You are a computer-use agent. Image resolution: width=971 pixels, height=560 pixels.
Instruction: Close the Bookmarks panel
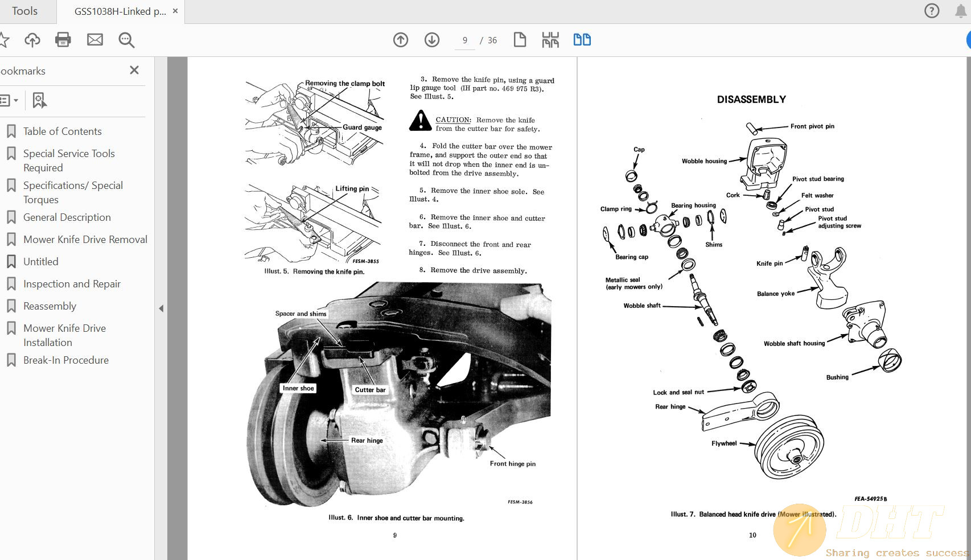(x=134, y=70)
